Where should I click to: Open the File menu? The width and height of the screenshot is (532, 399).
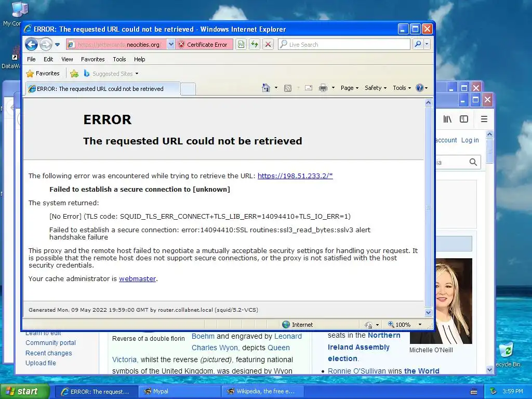31,59
